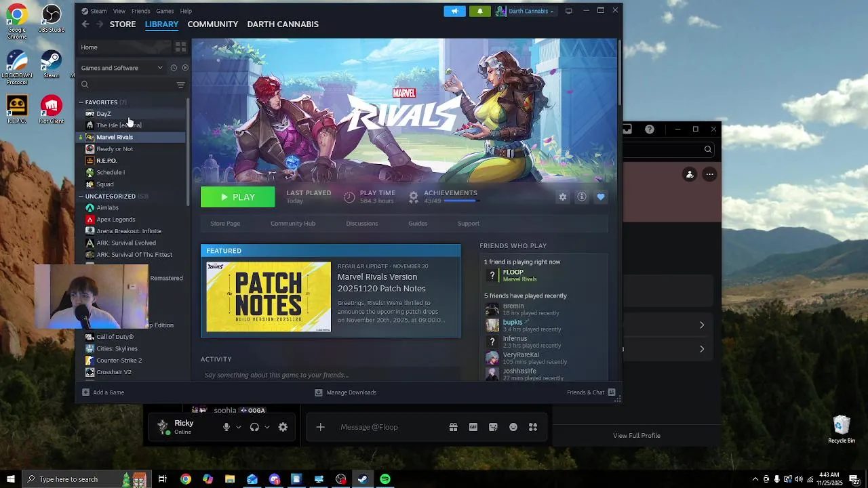Expand Discord microphone input options arrow
Screen dimensions: 868x488
coord(238,427)
